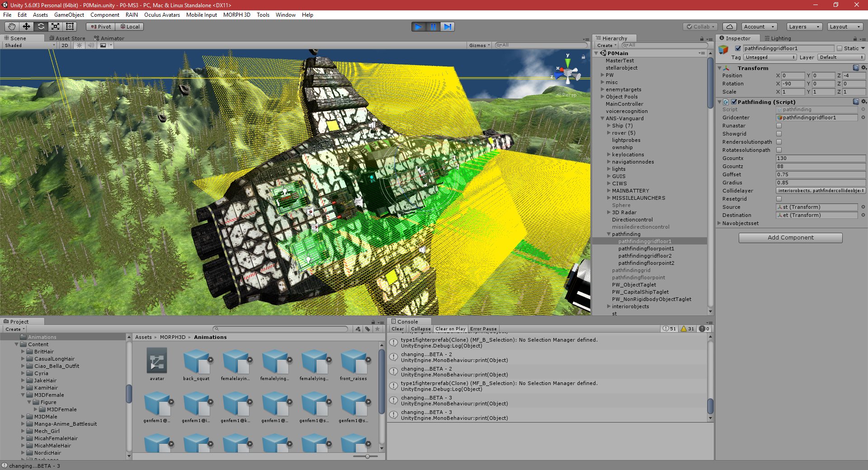Switch to the Animator tab
Viewport: 868px width, 470px height.
[109, 38]
